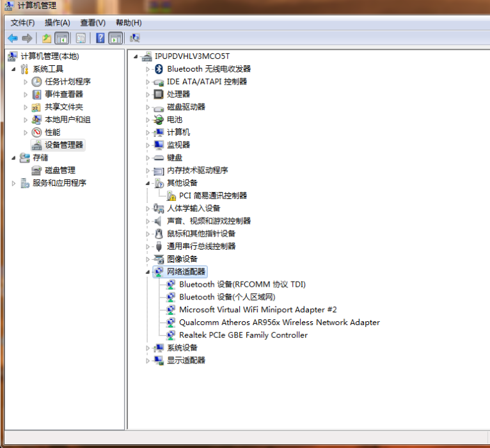Select the 网络适配器 category label
Image resolution: width=490 pixels, height=448 pixels.
186,271
